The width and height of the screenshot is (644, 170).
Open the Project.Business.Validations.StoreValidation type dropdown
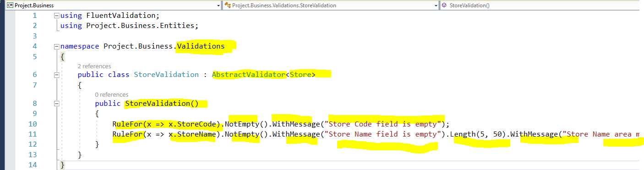(331, 5)
